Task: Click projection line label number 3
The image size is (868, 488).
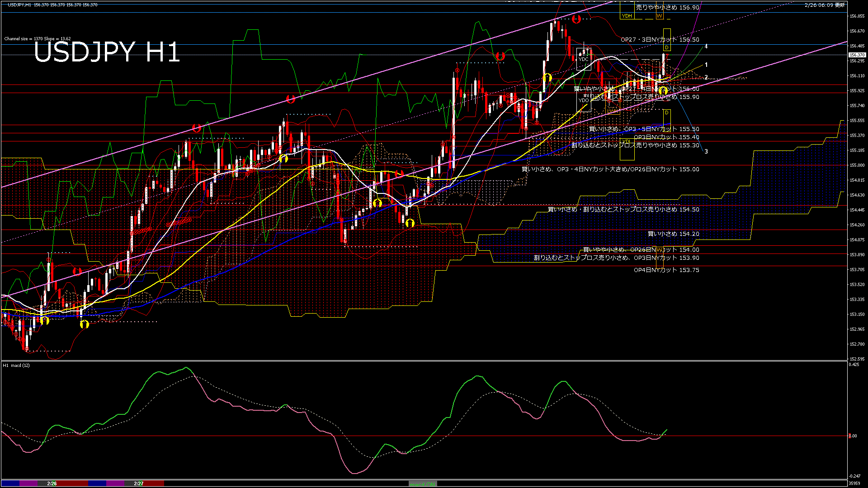Action: click(x=706, y=151)
